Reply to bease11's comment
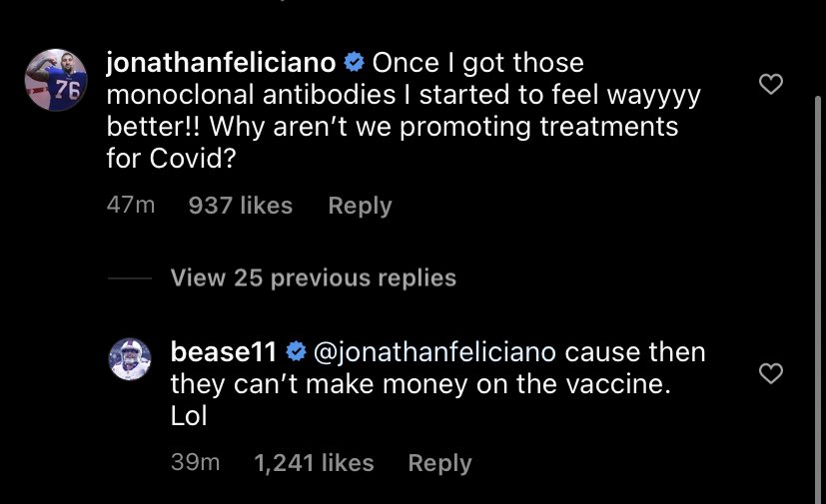Image resolution: width=826 pixels, height=504 pixels. click(x=439, y=463)
